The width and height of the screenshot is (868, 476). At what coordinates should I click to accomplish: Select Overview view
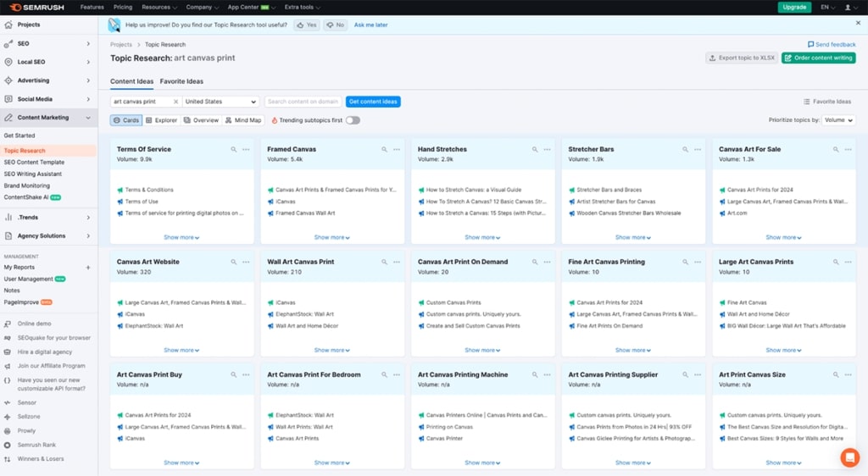click(x=202, y=120)
